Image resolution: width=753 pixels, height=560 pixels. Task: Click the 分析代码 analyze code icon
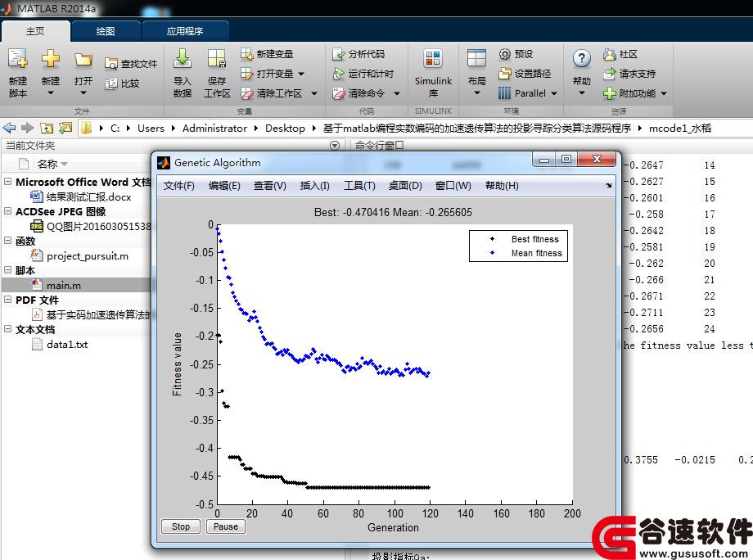[339, 54]
